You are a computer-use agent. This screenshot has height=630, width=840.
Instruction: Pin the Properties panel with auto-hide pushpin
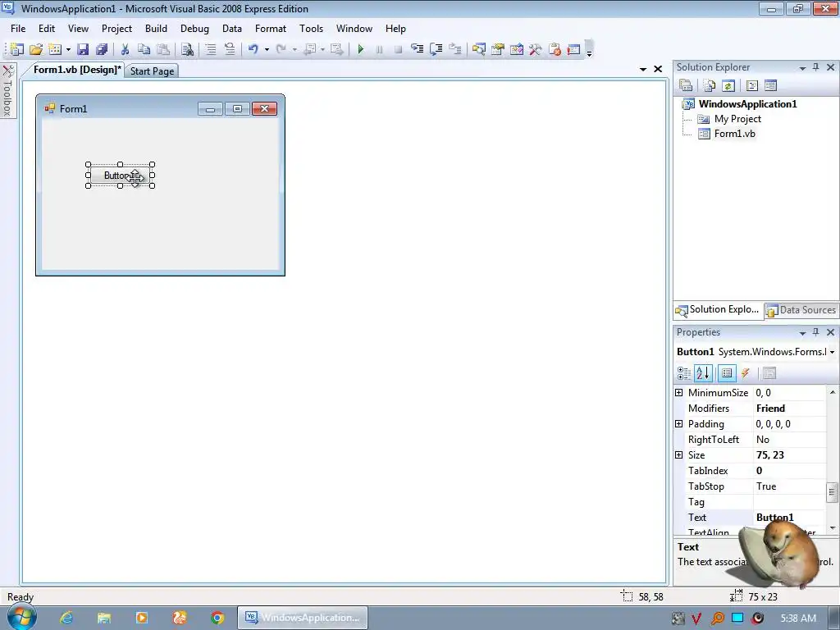coord(816,332)
